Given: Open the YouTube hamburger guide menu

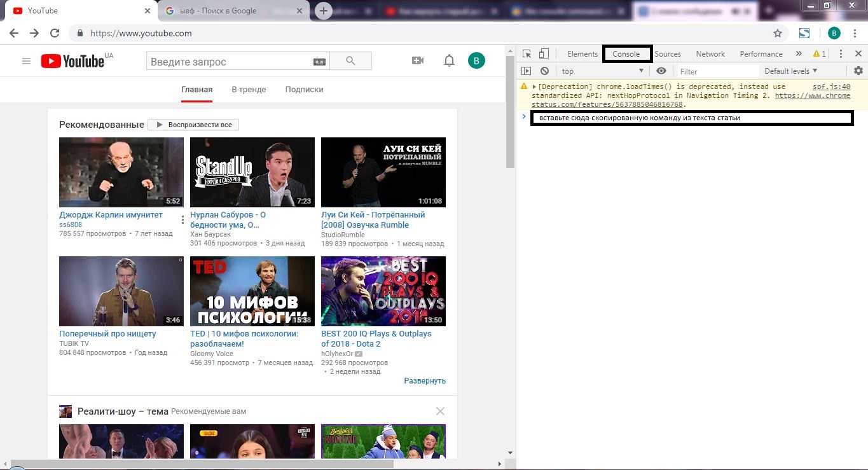Looking at the screenshot, I should coord(26,61).
